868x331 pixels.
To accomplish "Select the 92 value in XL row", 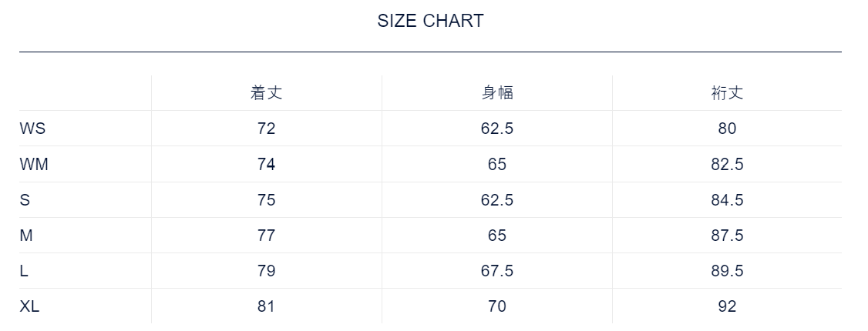I will 727,306.
